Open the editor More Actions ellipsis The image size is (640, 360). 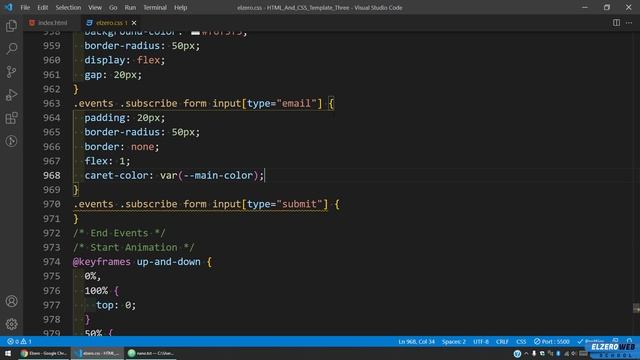tap(629, 23)
